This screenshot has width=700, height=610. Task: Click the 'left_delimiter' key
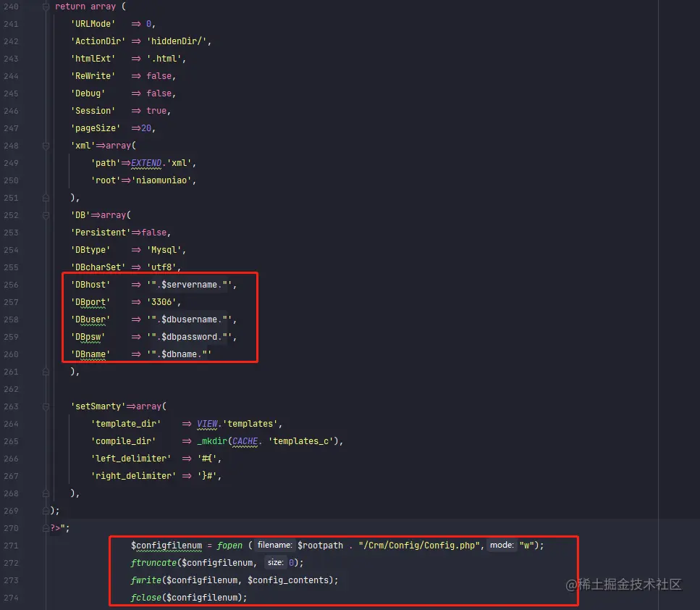[131, 459]
